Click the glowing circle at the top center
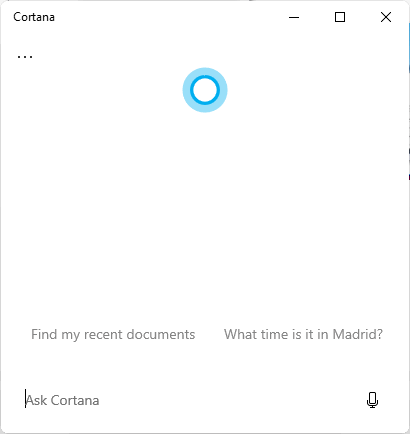Viewport: 410px width, 434px height. tap(205, 90)
